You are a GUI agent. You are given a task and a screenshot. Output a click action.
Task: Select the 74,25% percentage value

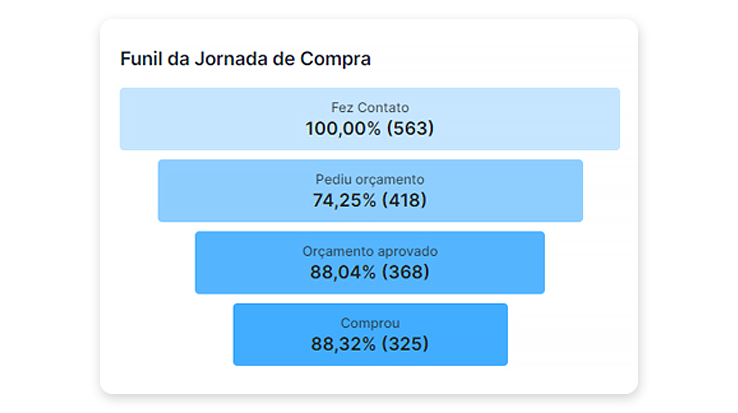[344, 200]
